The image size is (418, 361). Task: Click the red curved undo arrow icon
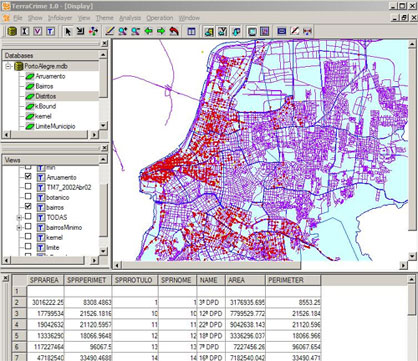point(174,32)
